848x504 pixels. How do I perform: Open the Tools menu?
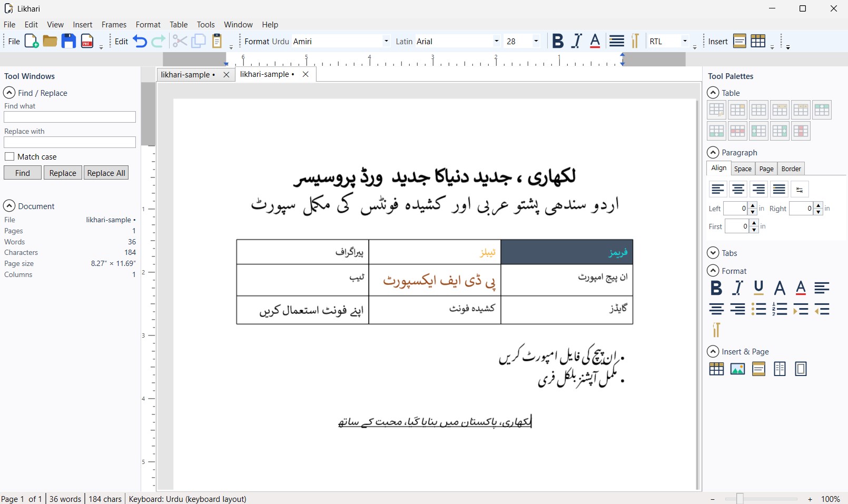tap(205, 25)
